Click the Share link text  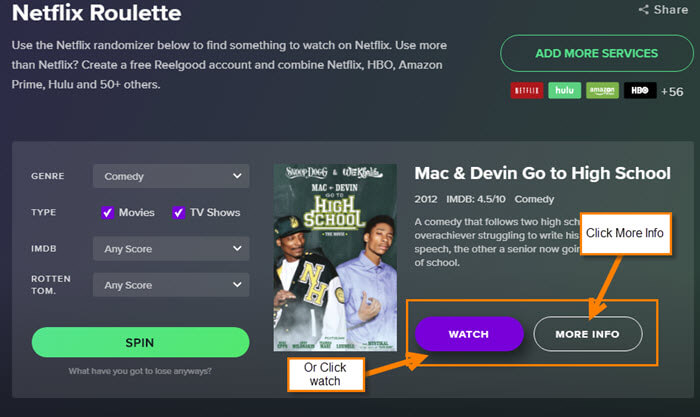pyautogui.click(x=671, y=9)
